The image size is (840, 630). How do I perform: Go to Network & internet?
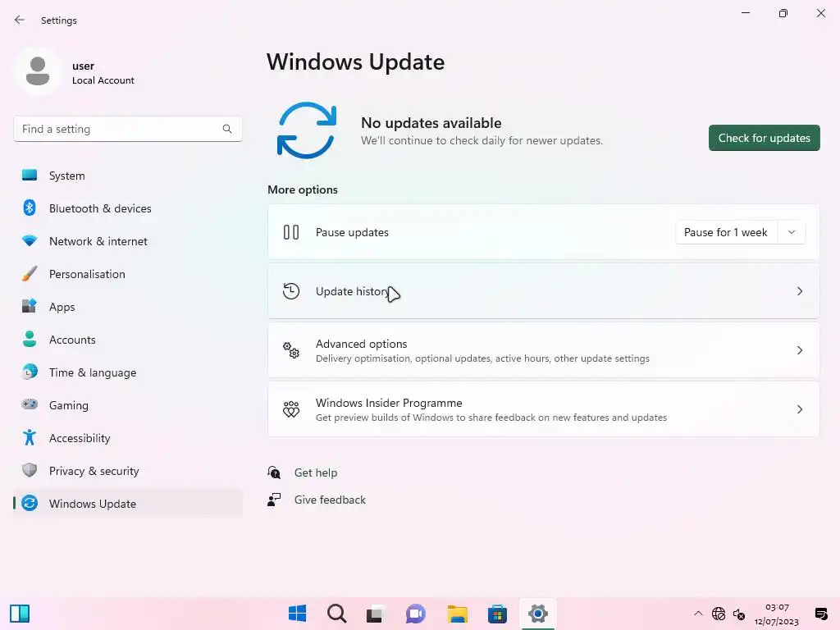(127, 241)
